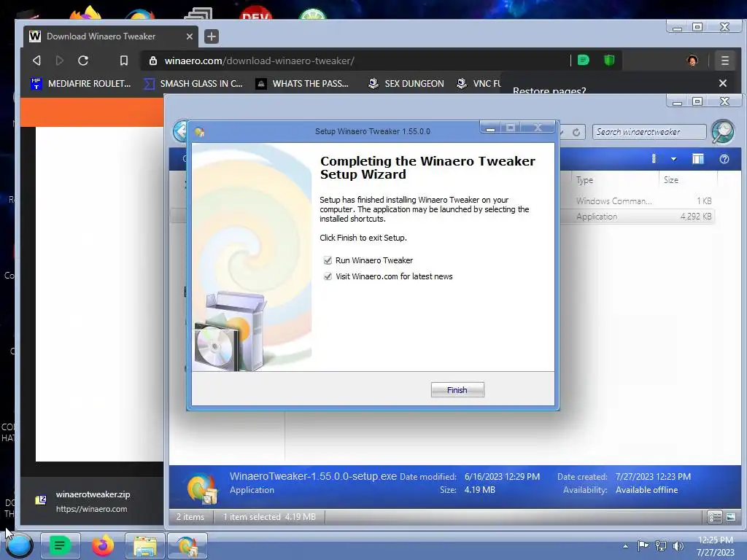
Task: Click the Explorer magnifier search icon
Action: pos(723,131)
